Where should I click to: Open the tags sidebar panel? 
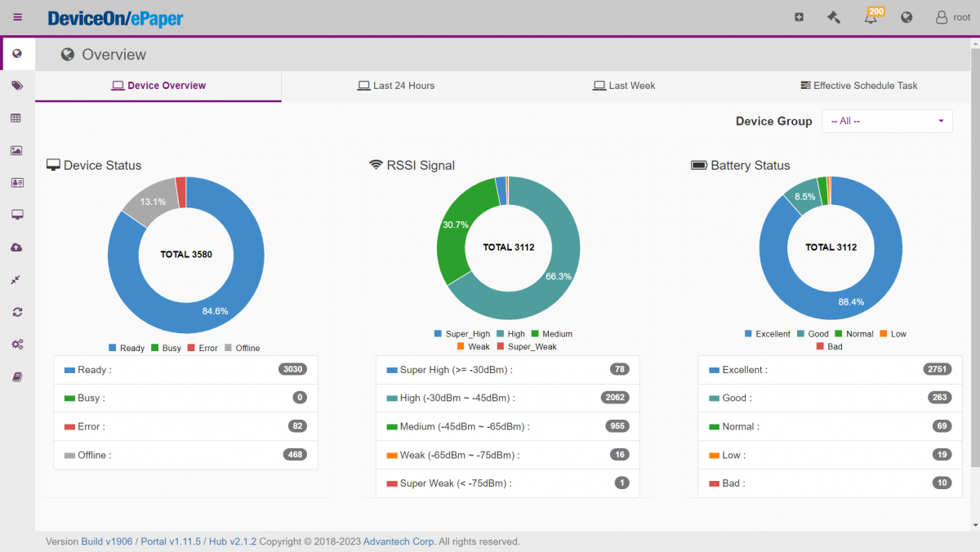tap(16, 85)
